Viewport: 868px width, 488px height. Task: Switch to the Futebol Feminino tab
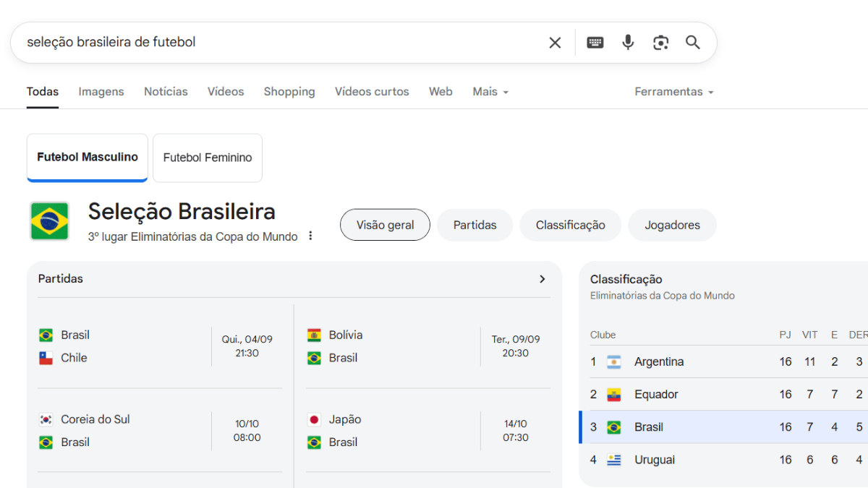coord(208,158)
